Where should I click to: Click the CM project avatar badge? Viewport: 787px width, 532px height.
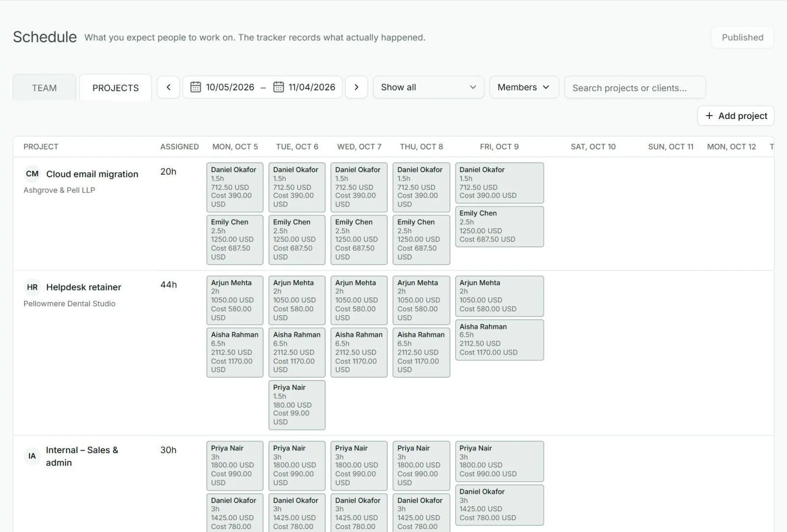pyautogui.click(x=32, y=174)
